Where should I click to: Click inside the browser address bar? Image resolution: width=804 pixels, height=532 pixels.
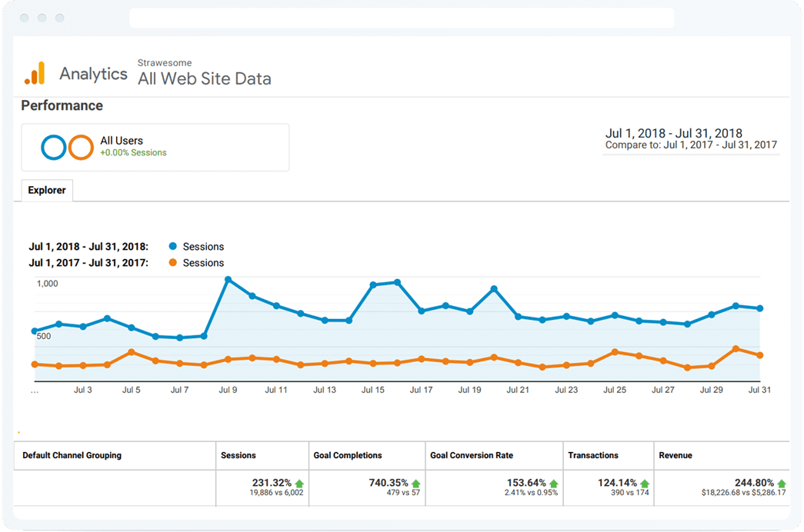coord(402,17)
